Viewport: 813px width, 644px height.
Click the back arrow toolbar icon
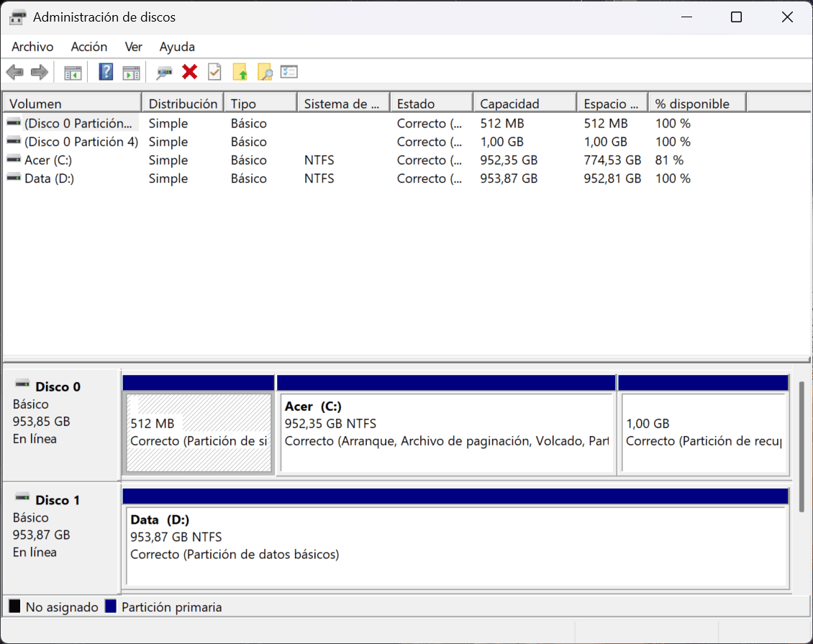pos(15,72)
